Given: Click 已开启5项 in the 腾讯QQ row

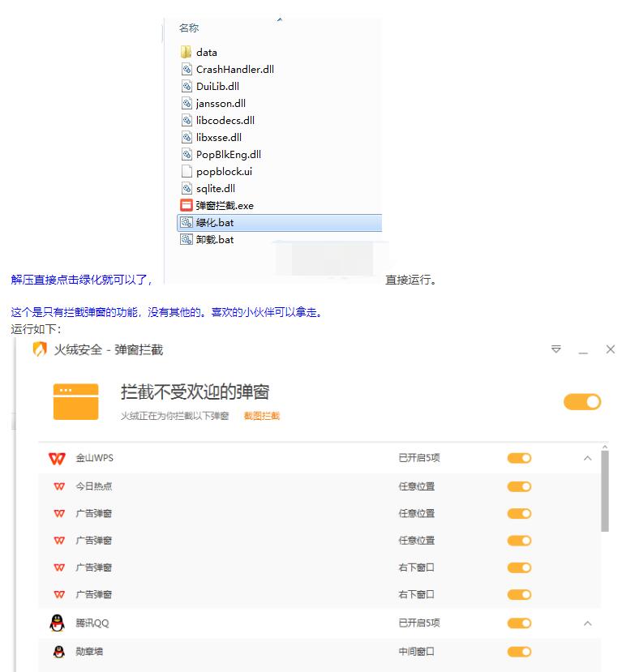Looking at the screenshot, I should coord(419,623).
